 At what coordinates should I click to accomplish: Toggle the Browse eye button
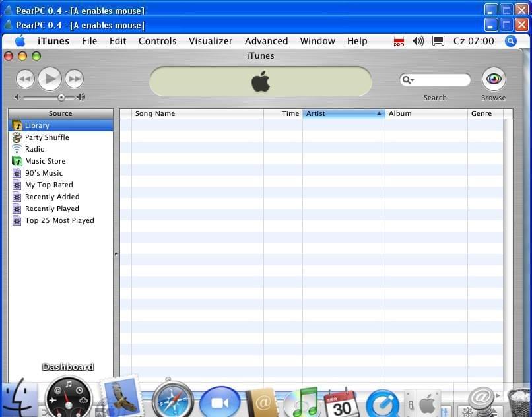point(494,79)
